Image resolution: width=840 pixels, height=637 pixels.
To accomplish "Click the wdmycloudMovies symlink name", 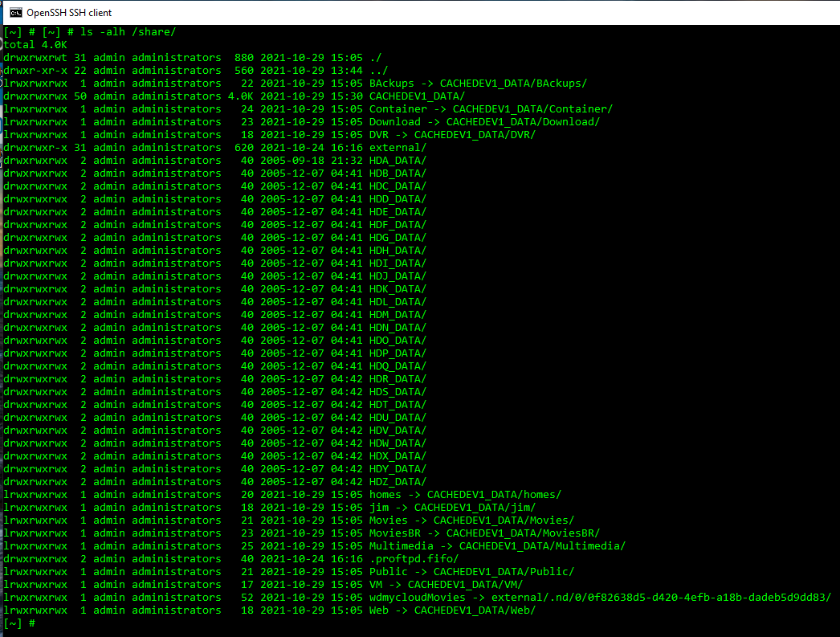I will coord(417,598).
